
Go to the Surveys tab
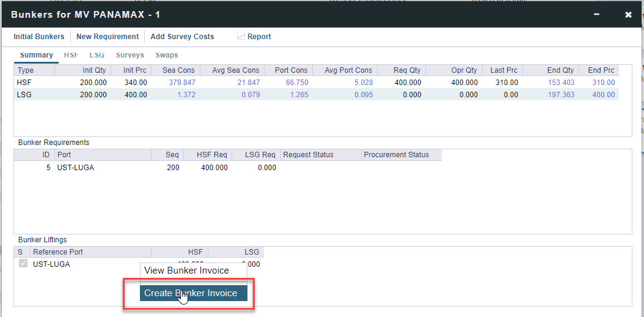click(130, 55)
